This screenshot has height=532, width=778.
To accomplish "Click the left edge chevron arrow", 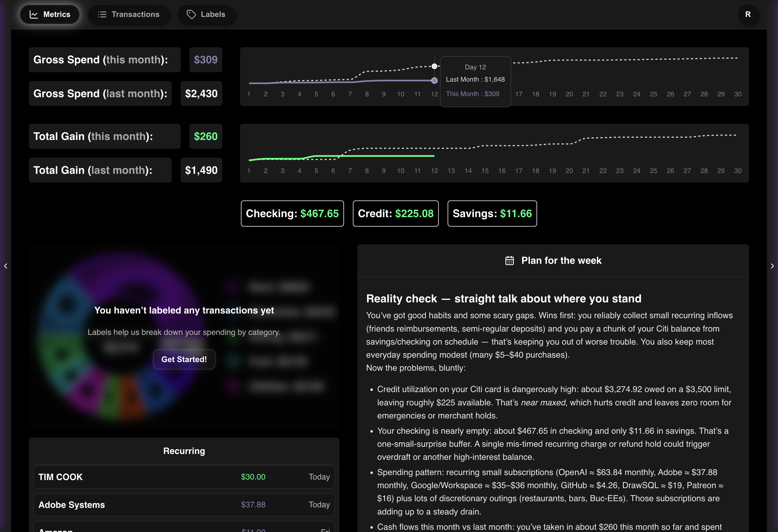I will coord(6,266).
